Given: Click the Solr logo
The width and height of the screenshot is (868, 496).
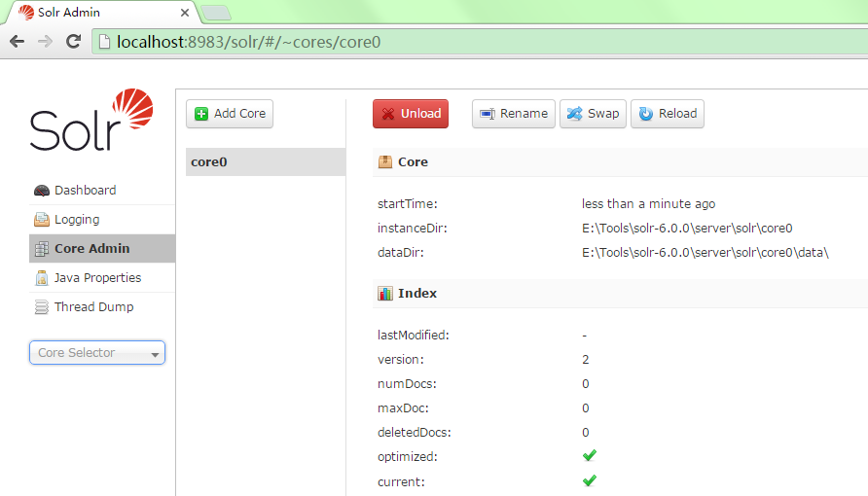Looking at the screenshot, I should pyautogui.click(x=91, y=120).
